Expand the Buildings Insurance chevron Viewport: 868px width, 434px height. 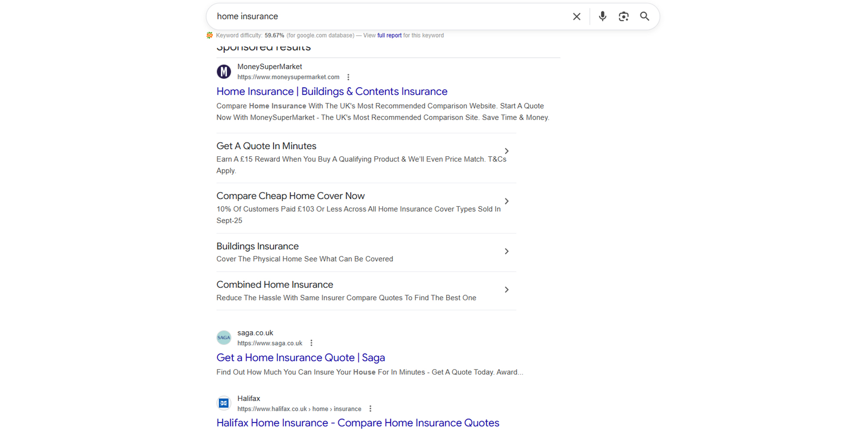tap(506, 252)
